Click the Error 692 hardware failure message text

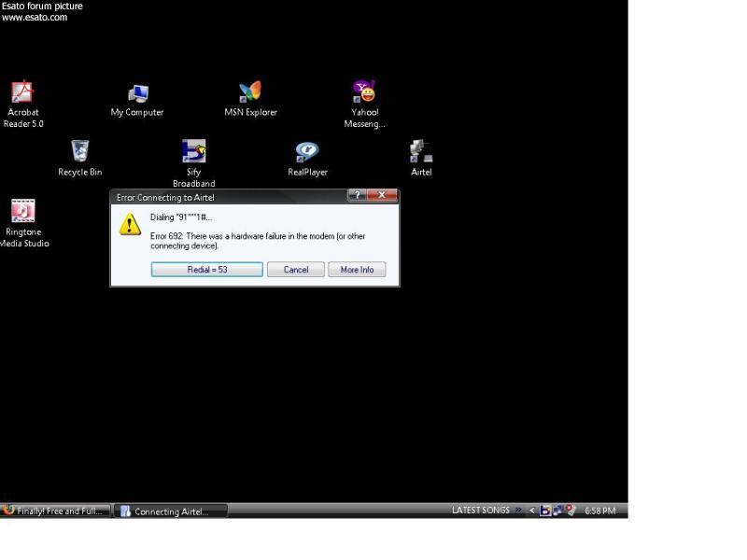coord(258,241)
